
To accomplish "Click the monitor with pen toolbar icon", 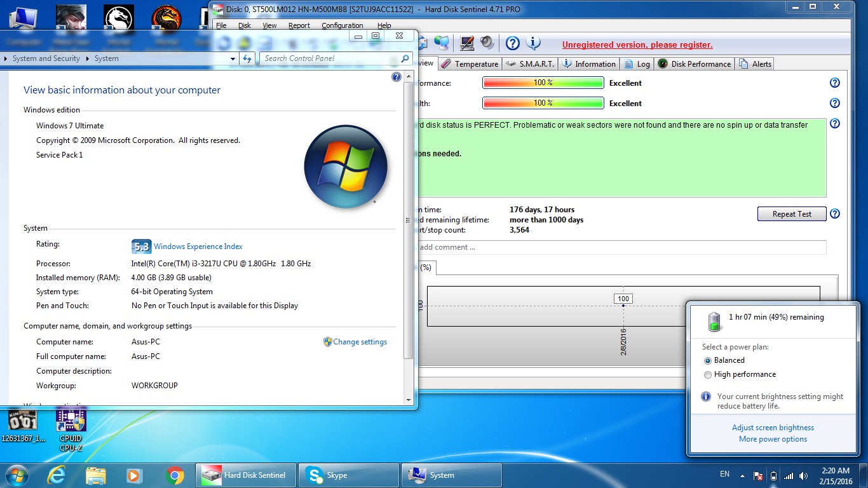I will pyautogui.click(x=467, y=43).
